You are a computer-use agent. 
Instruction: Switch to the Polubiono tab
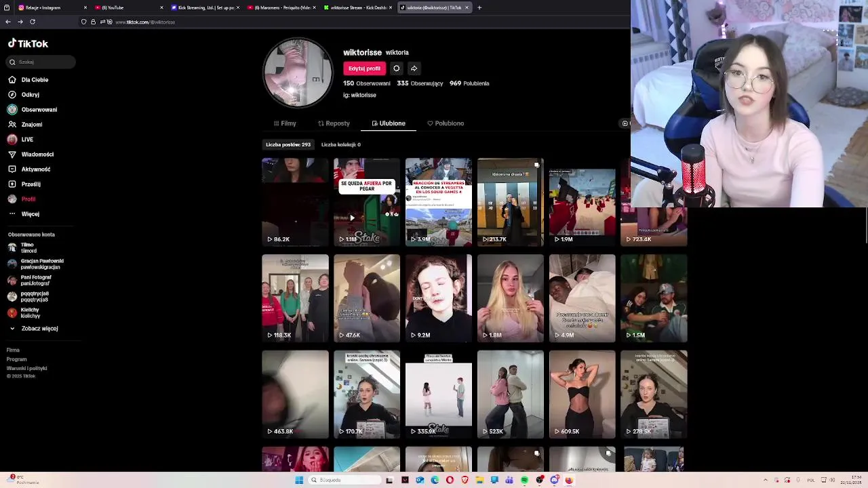pos(446,123)
